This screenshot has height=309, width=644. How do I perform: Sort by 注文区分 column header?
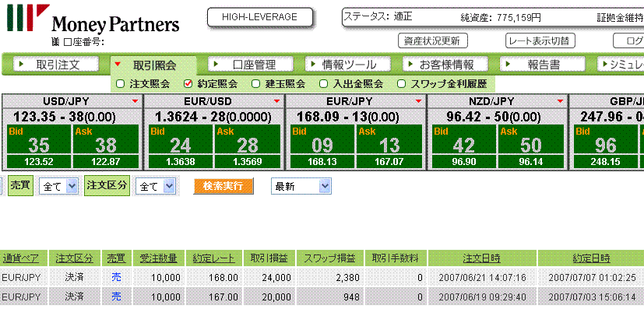pyautogui.click(x=74, y=258)
